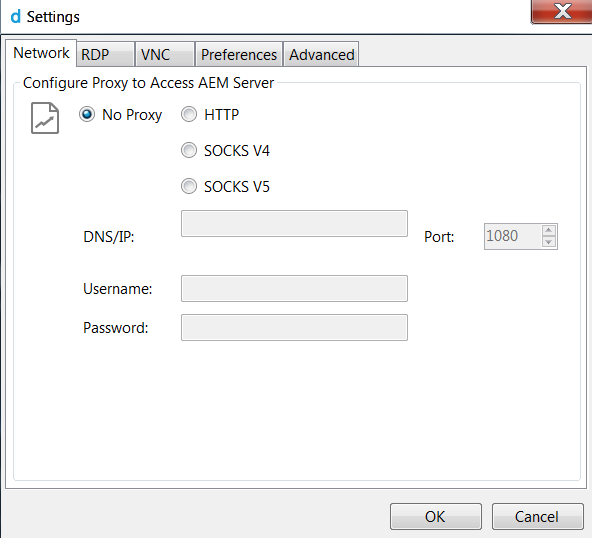
Task: Click the Username input field
Action: (294, 288)
